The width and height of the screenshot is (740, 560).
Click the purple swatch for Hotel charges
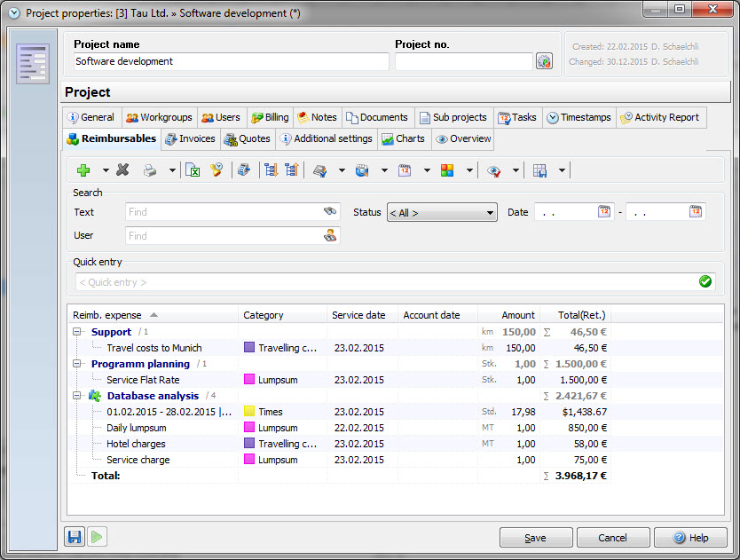pos(249,444)
